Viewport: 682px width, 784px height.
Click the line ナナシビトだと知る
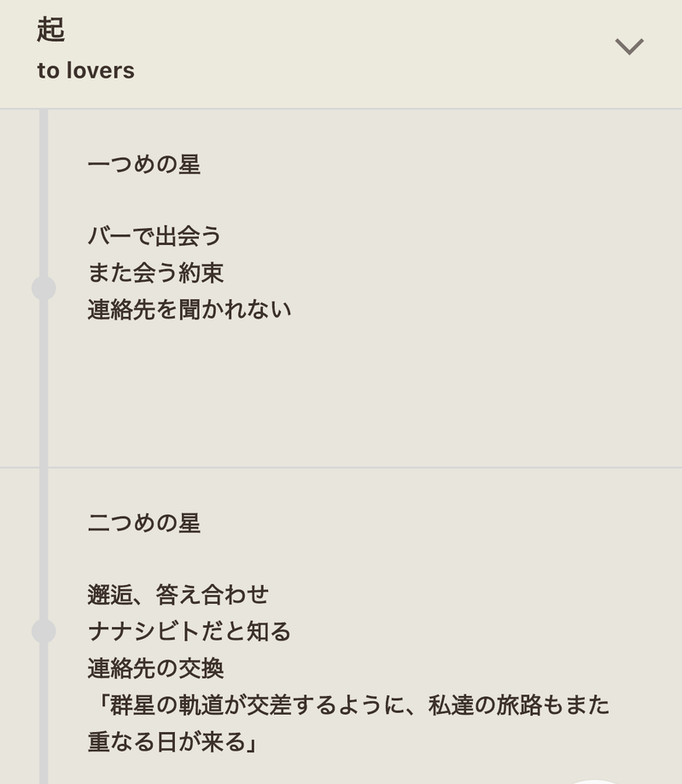(189, 632)
